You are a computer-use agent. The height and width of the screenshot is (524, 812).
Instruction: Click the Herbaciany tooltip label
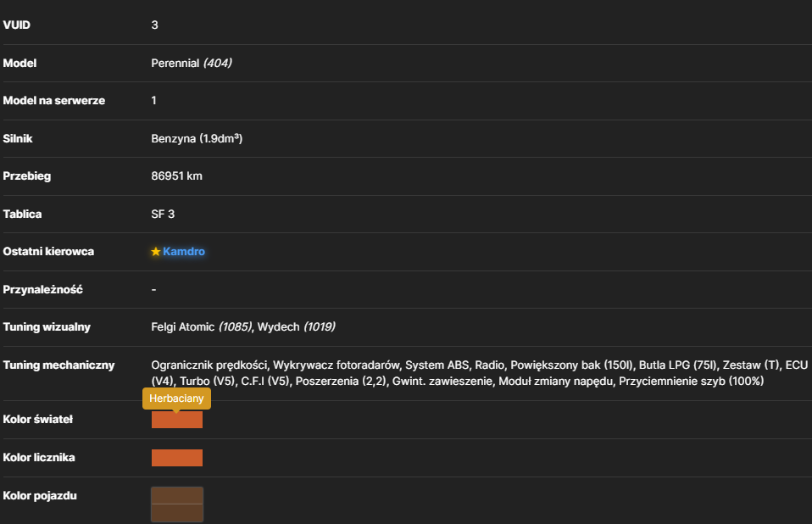point(176,399)
